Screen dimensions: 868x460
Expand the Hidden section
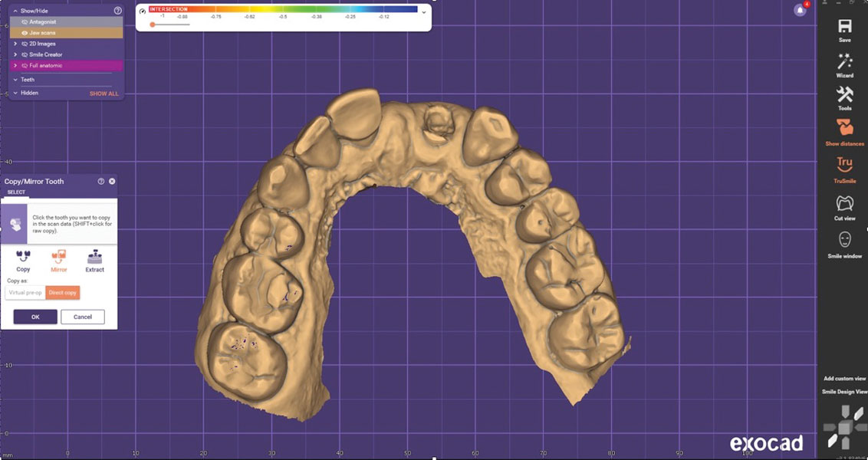15,93
